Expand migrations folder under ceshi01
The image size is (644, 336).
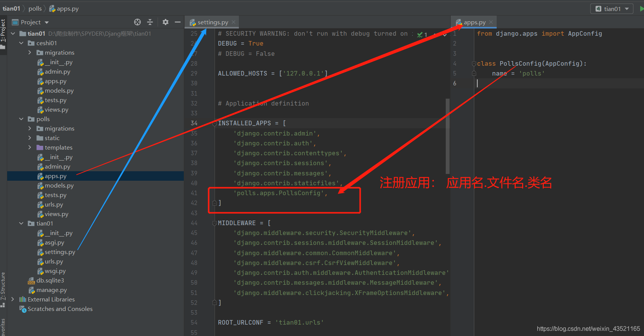[30, 53]
